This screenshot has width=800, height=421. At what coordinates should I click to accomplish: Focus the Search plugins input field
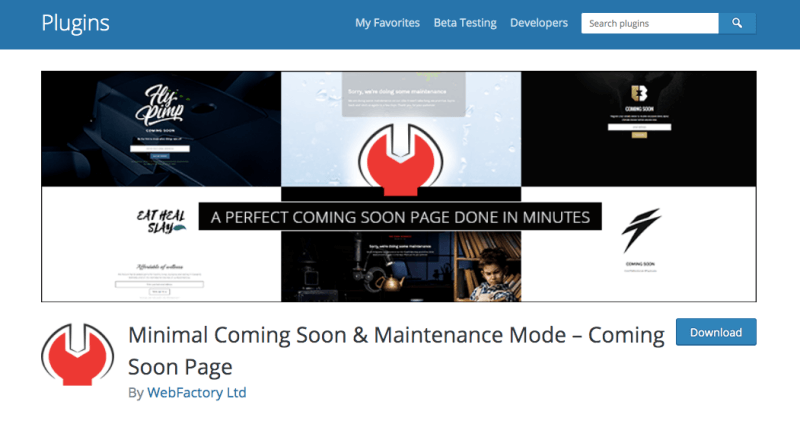649,23
